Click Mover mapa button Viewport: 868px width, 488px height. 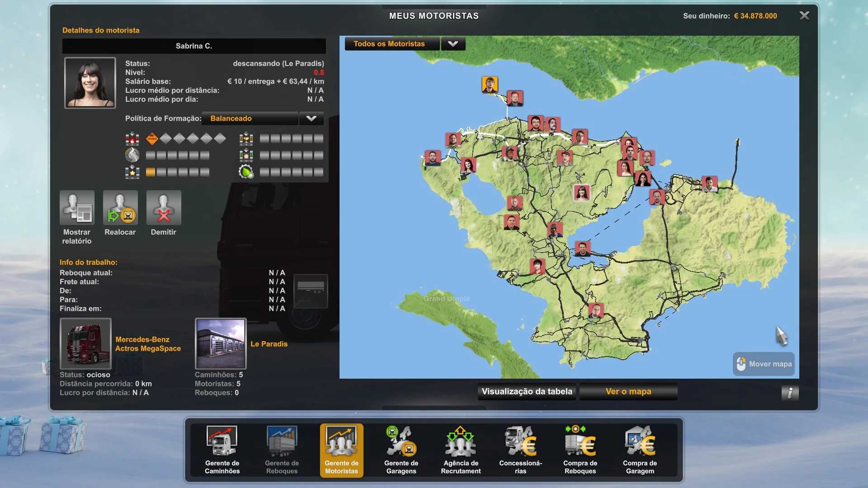[x=764, y=364]
